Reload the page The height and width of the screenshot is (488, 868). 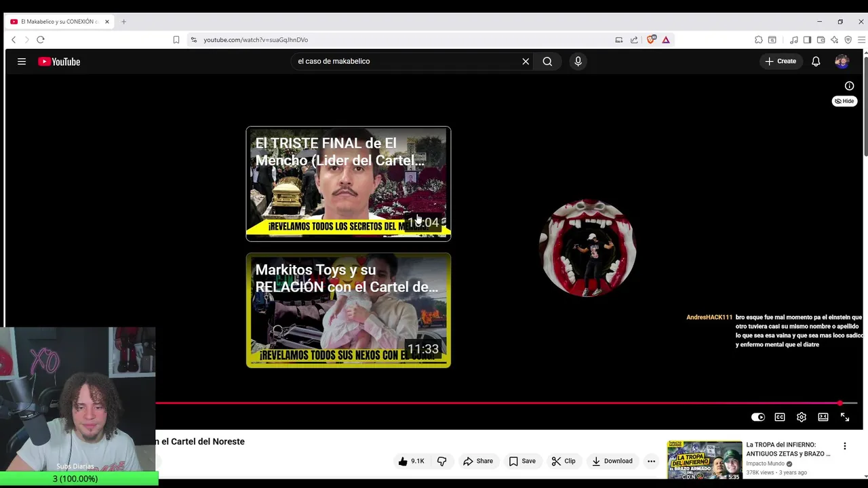[41, 40]
